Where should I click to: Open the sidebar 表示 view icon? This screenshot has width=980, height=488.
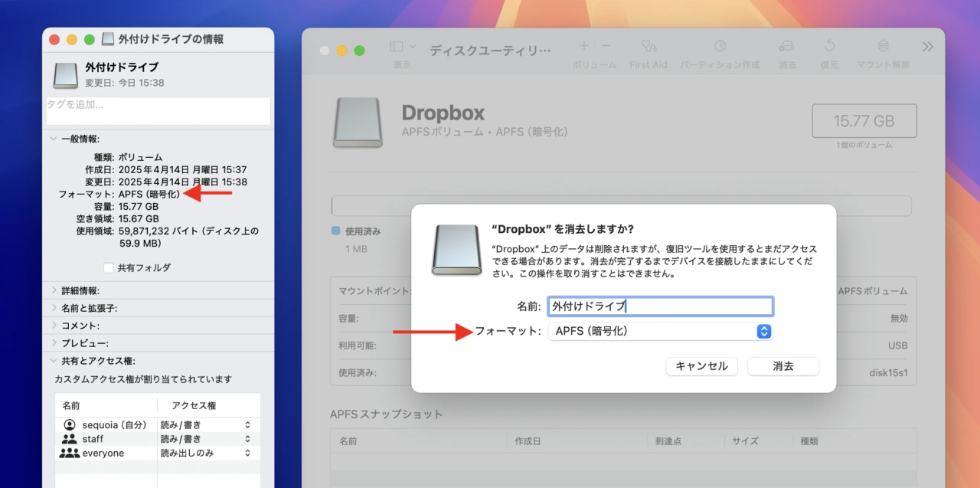[x=397, y=47]
